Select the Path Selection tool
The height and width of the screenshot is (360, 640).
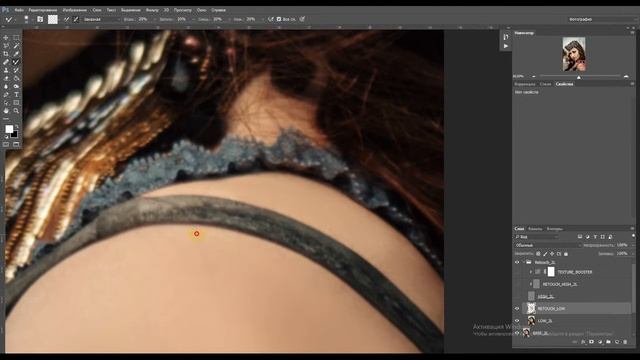pyautogui.click(x=6, y=103)
